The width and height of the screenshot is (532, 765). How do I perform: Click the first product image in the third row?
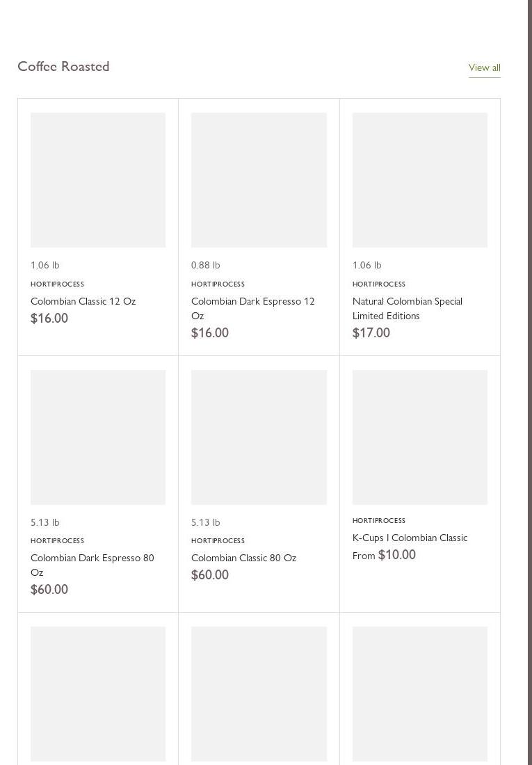coord(98,693)
